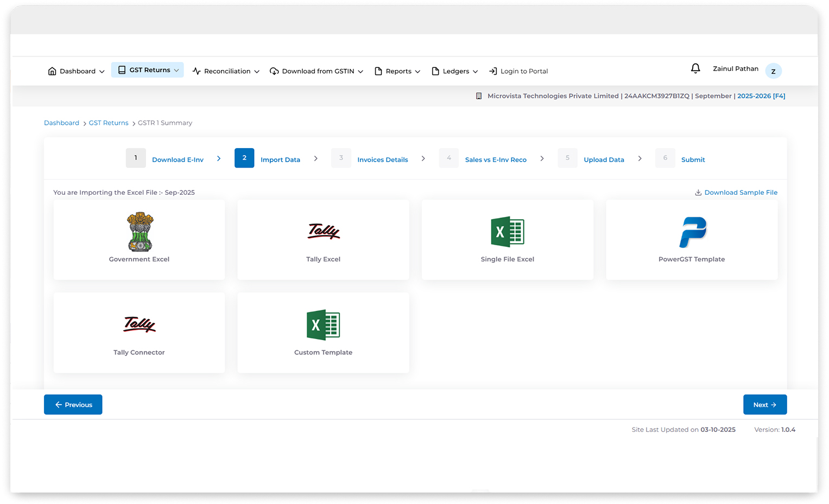Expand the Dashboard dropdown menu
The width and height of the screenshot is (829, 504).
(77, 71)
